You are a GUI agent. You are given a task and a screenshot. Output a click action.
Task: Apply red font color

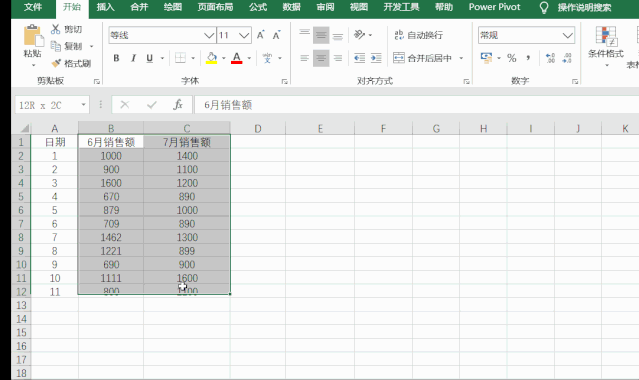pyautogui.click(x=236, y=58)
